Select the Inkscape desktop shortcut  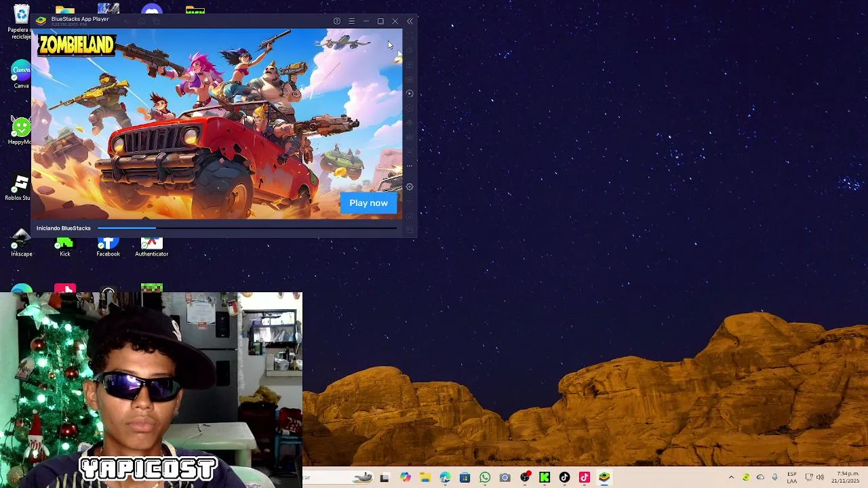pyautogui.click(x=22, y=243)
